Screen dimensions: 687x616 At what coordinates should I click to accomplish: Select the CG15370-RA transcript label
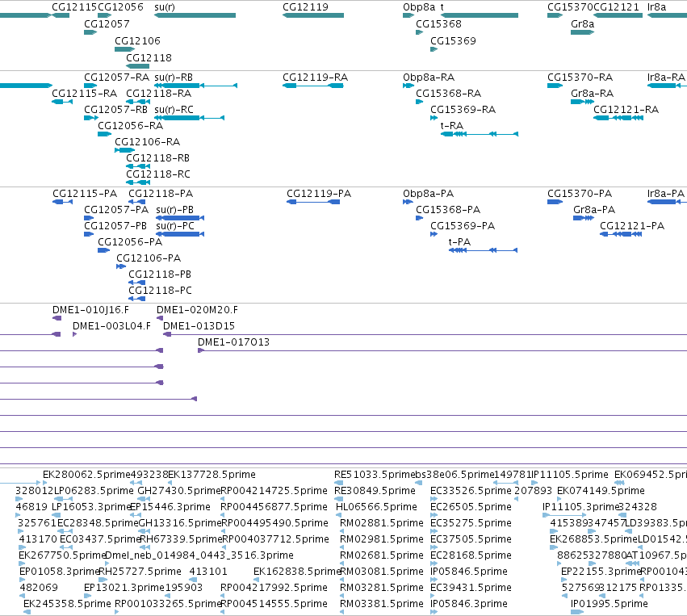coord(580,78)
